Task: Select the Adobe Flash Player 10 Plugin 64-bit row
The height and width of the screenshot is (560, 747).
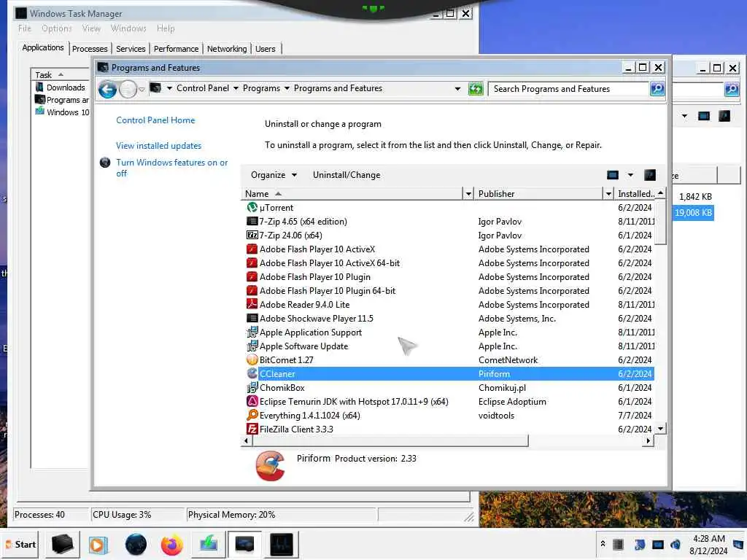Action: 448,290
